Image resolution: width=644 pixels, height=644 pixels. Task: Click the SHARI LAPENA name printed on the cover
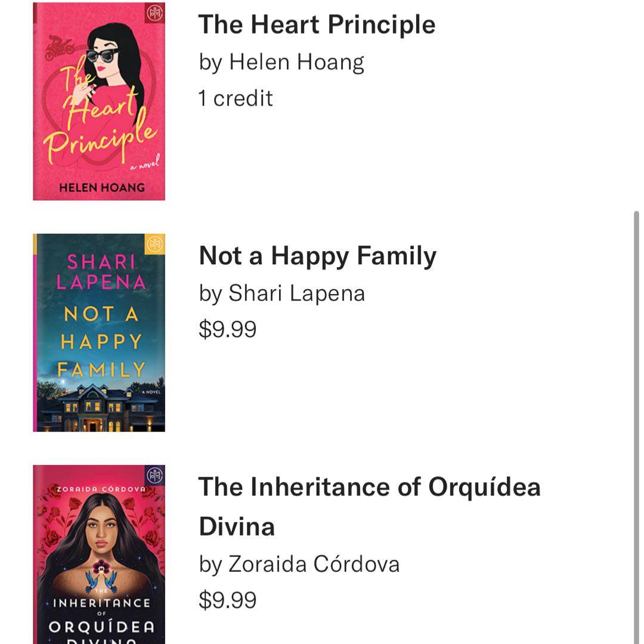tap(101, 271)
